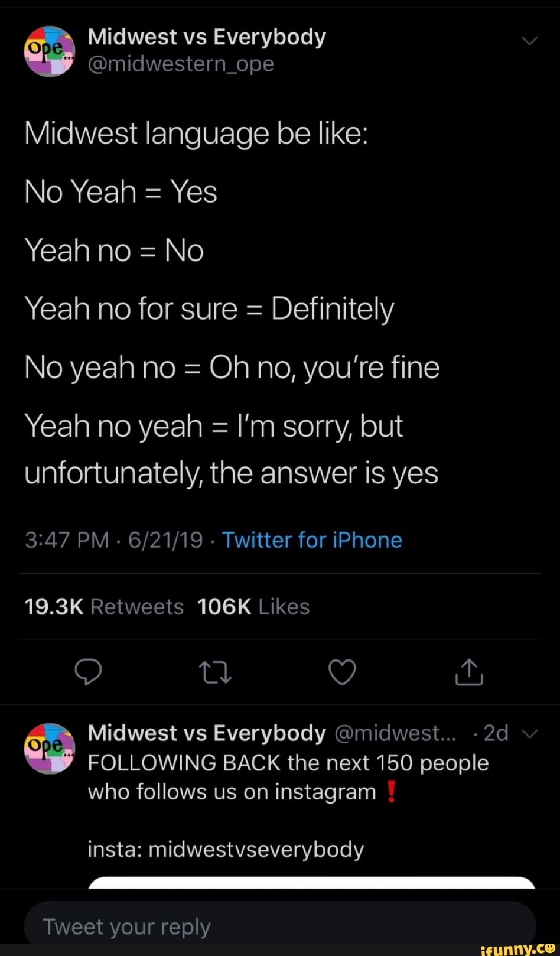This screenshot has height=956, width=560.
Task: Toggle follow via the account name
Action: coord(206,36)
